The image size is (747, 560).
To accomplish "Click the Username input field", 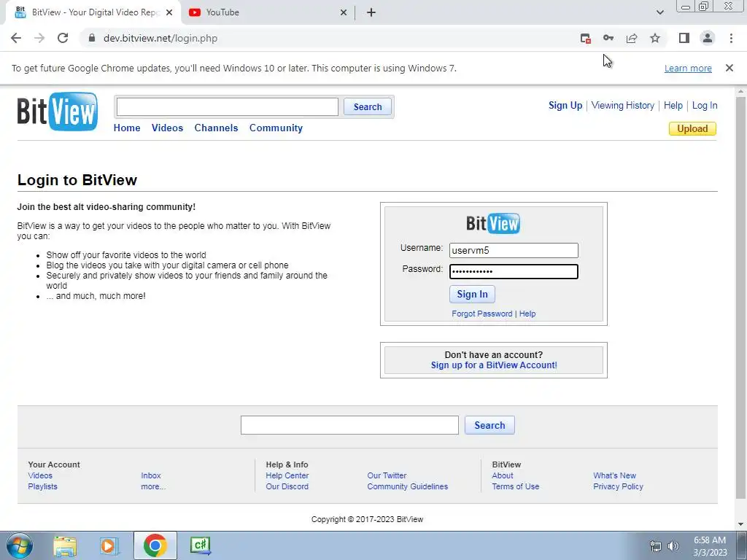I will point(514,251).
